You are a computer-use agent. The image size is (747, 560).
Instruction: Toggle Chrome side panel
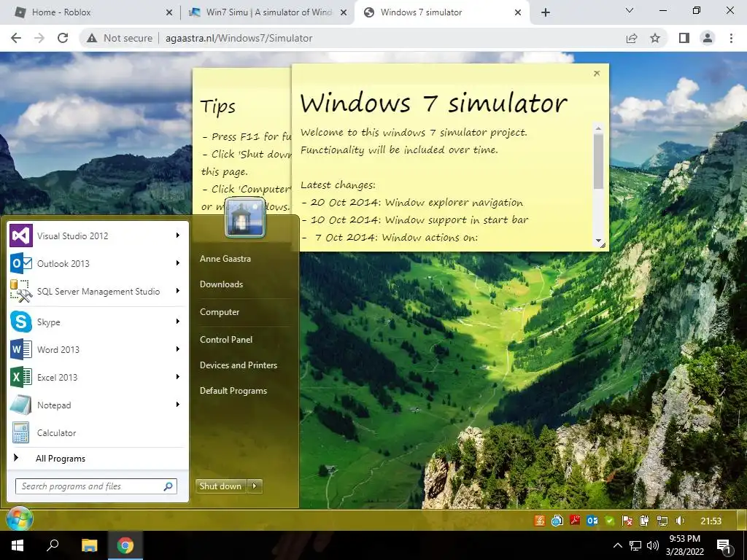pos(684,38)
